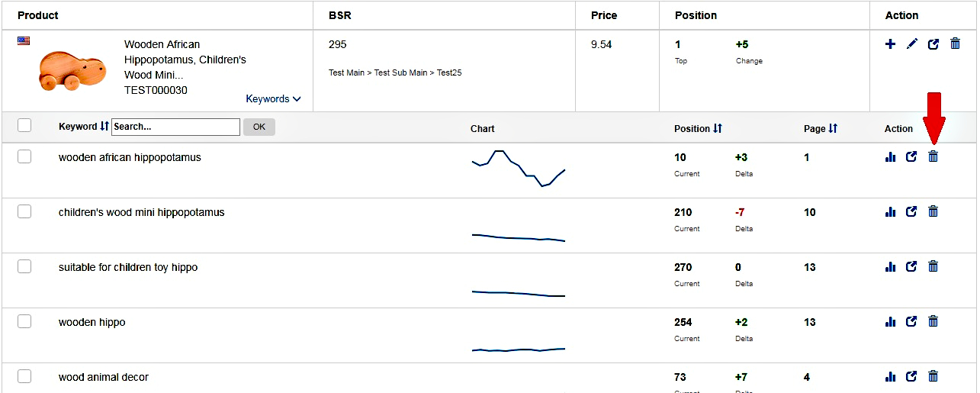Viewport: 980px width, 393px height.
Task: Collapse the Keywords dropdown under product
Action: pyautogui.click(x=273, y=98)
